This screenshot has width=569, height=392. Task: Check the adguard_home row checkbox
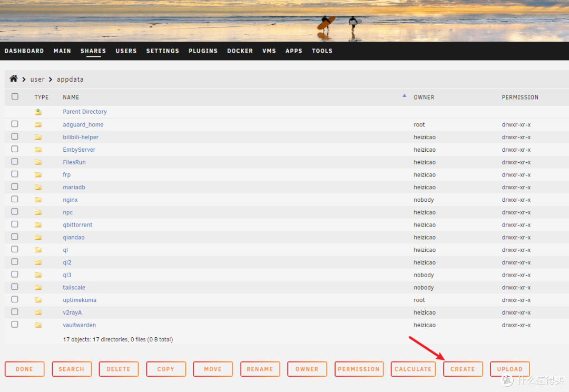[x=15, y=124]
